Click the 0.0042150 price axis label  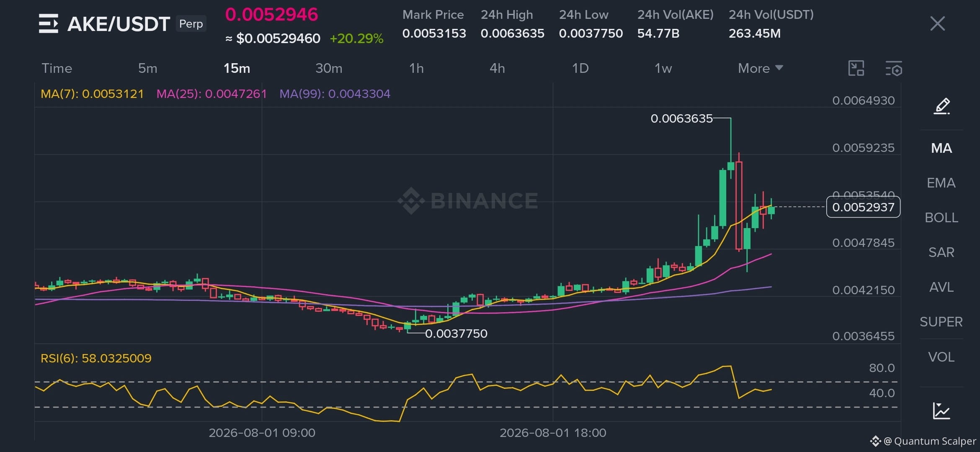(x=864, y=290)
